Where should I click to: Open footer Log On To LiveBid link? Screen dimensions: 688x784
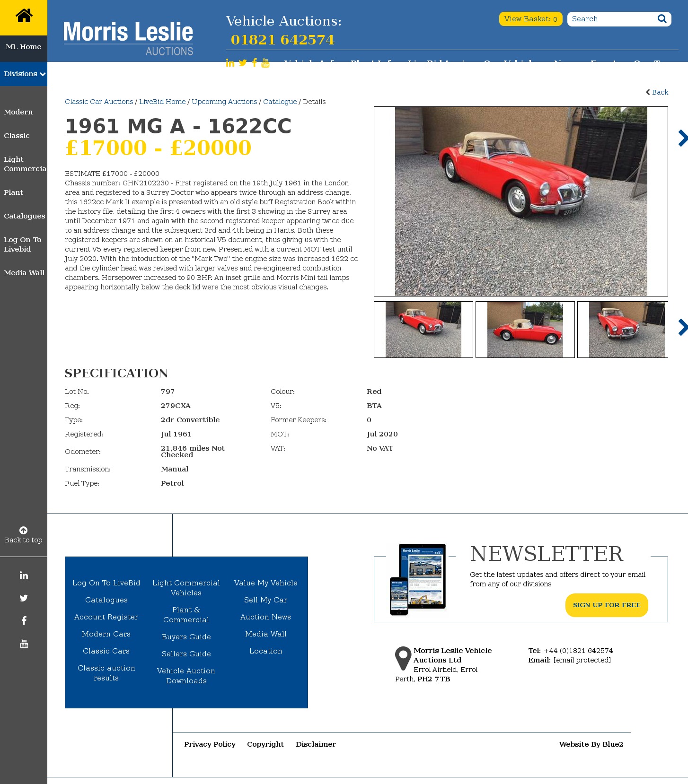(106, 583)
